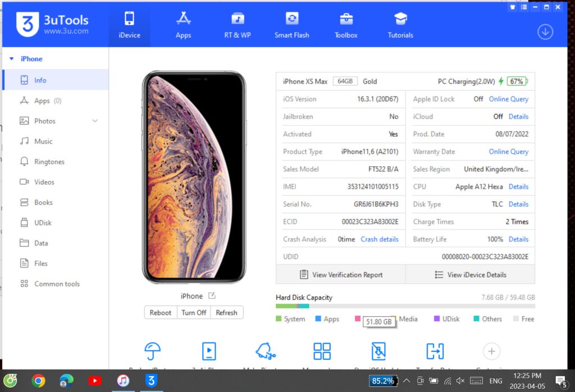Open the Toolbox briefcase icon

click(346, 19)
